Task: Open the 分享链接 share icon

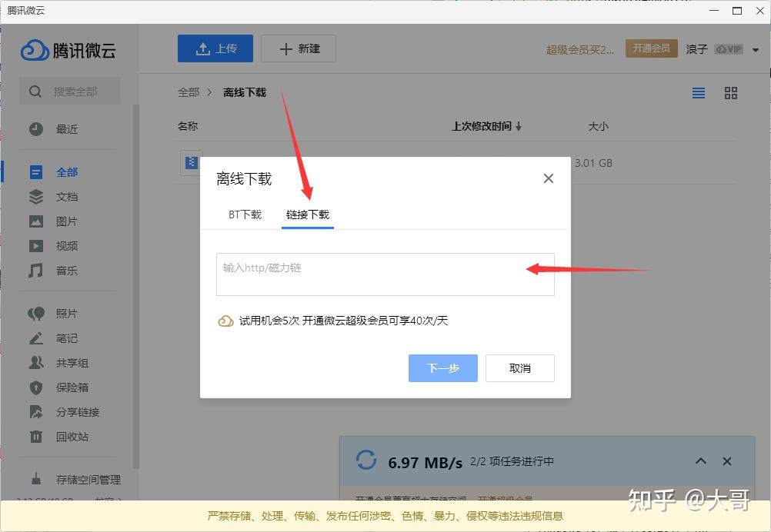Action: pos(36,411)
